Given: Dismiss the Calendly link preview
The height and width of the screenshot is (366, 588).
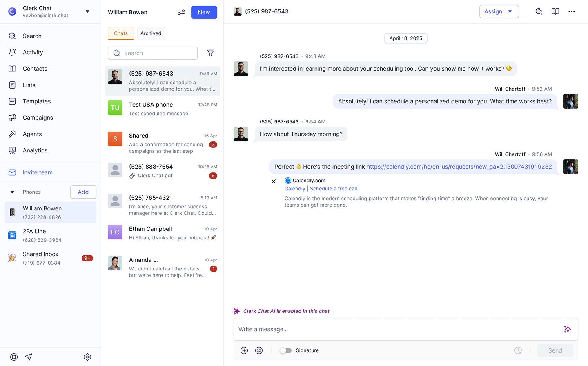Looking at the screenshot, I should click(274, 181).
